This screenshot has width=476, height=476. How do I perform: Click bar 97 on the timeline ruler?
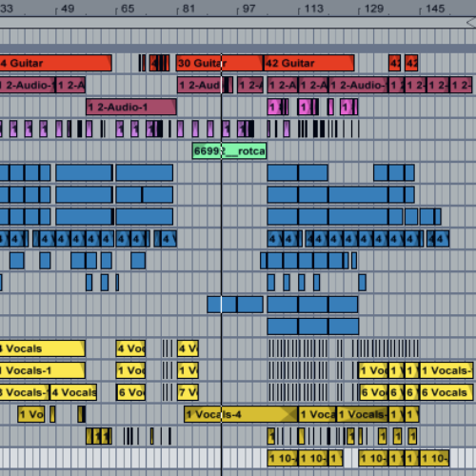[248, 9]
